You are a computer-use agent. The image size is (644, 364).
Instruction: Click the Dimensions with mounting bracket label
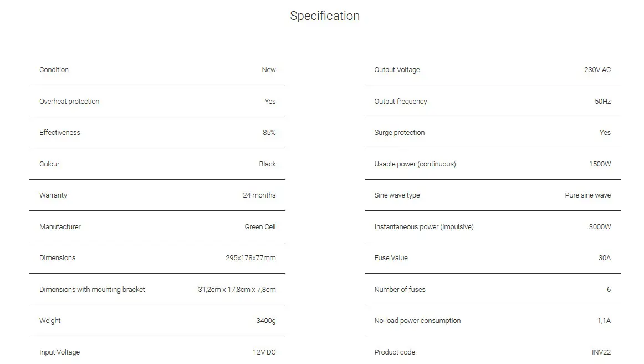[x=92, y=290]
